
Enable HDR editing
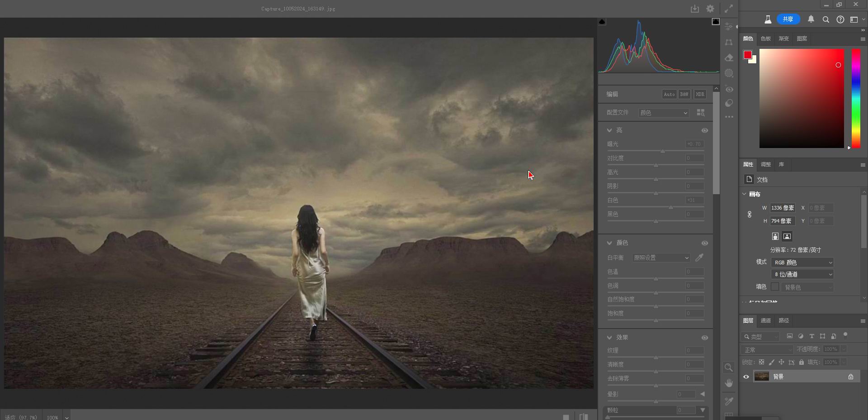(x=700, y=94)
